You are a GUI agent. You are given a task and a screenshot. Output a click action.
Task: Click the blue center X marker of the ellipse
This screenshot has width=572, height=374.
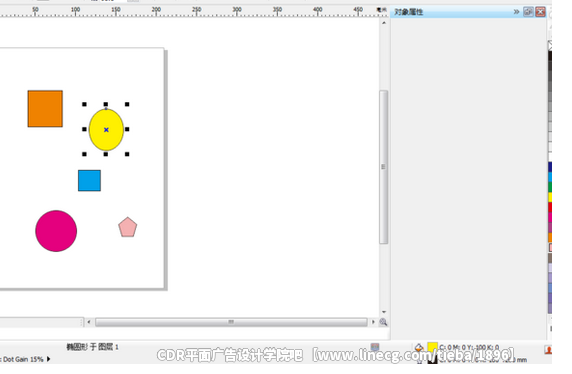[x=106, y=130]
